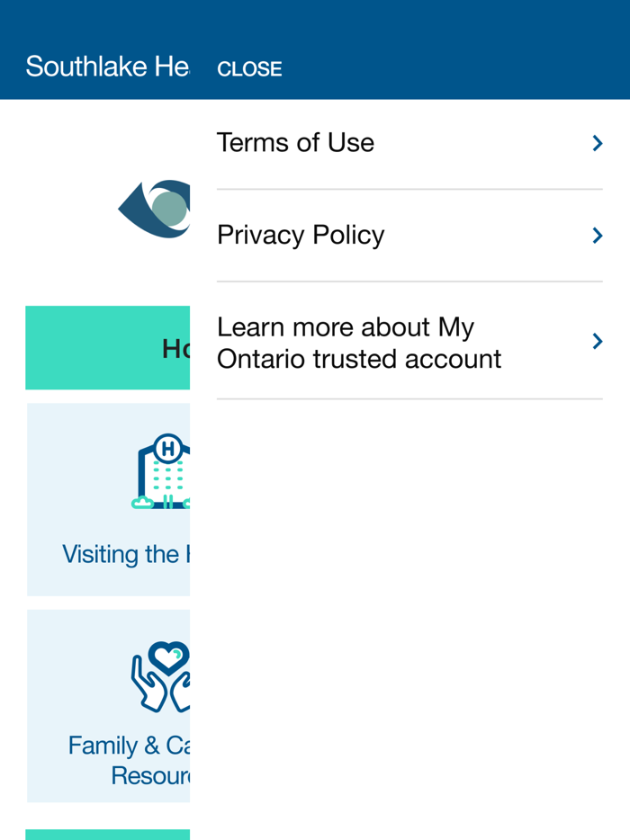Tap the Southlake eye-shaped logo
This screenshot has width=630, height=840.
(155, 209)
